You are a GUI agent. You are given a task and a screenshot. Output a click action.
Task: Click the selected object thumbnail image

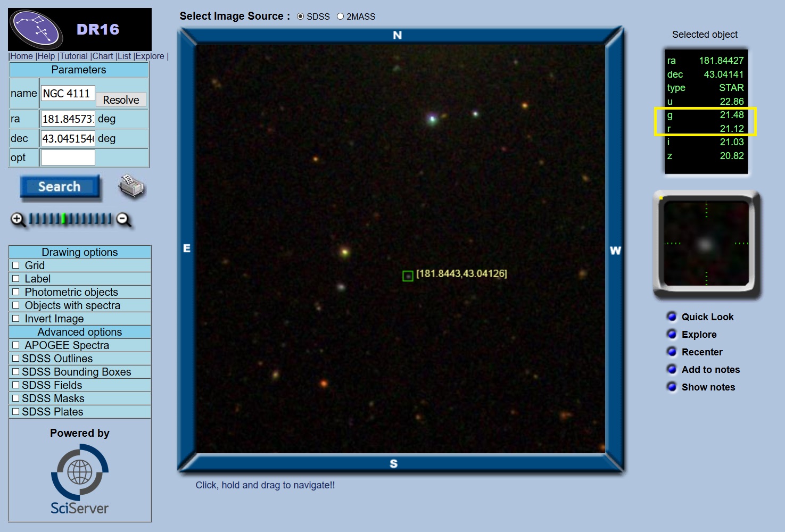(x=706, y=244)
